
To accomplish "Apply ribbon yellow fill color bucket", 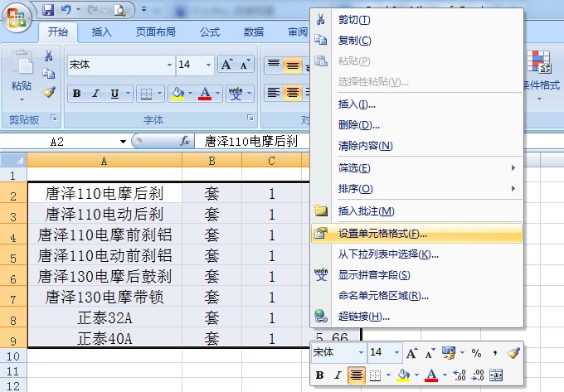I will tap(177, 94).
